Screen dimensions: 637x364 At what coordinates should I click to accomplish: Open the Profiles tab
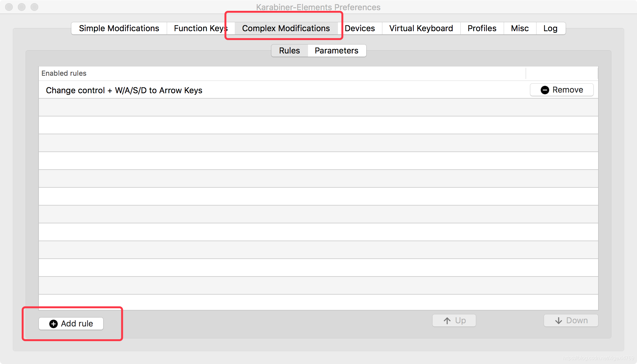click(482, 28)
